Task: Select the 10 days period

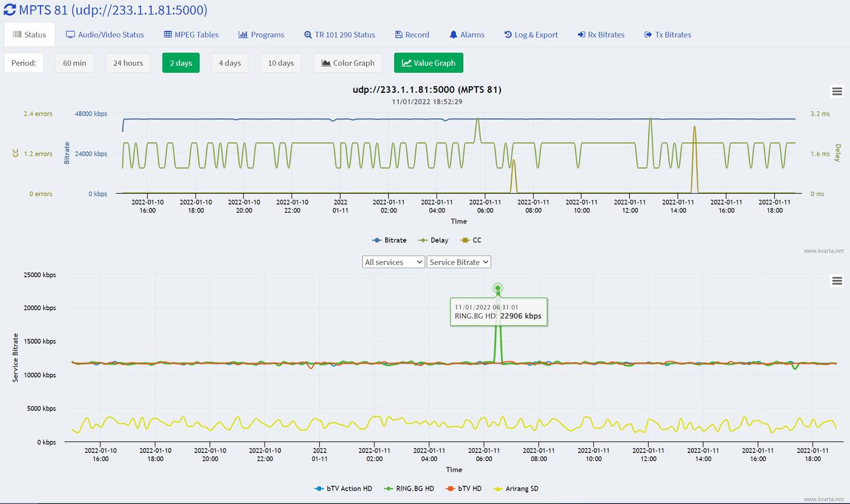Action: 281,63
